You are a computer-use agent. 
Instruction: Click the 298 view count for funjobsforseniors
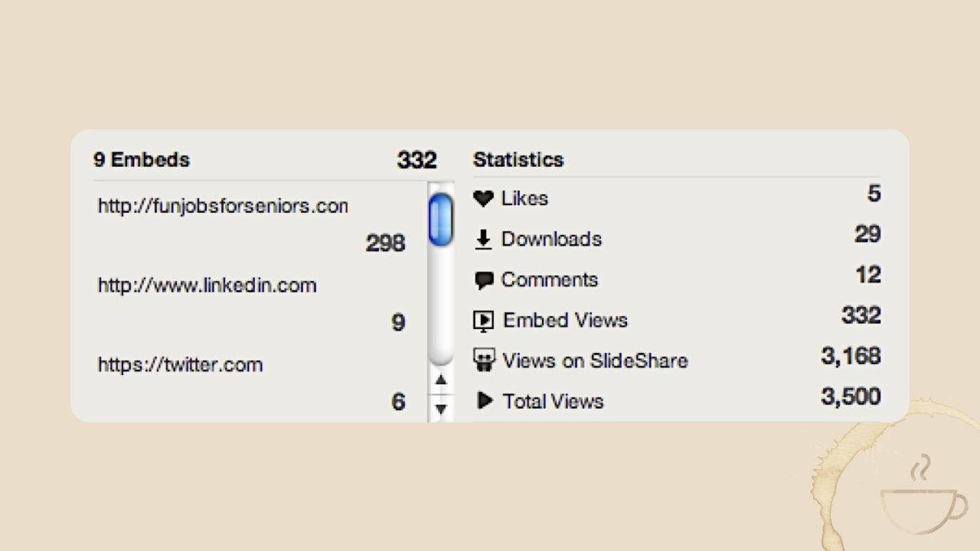[384, 243]
